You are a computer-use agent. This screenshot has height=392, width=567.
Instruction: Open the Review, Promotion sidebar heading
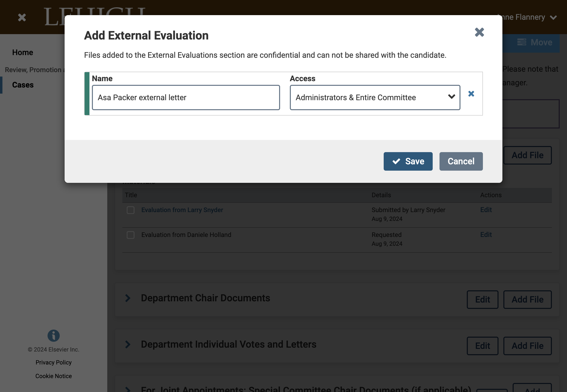coord(35,70)
